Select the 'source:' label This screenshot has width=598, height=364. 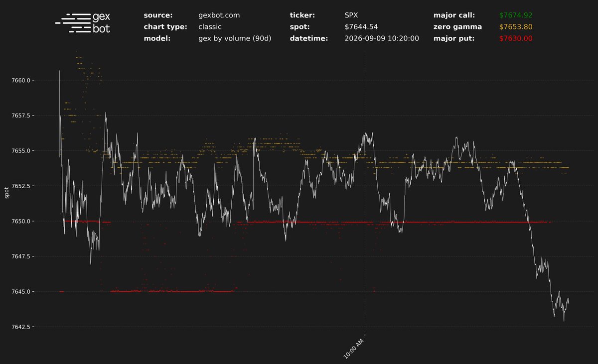click(158, 15)
